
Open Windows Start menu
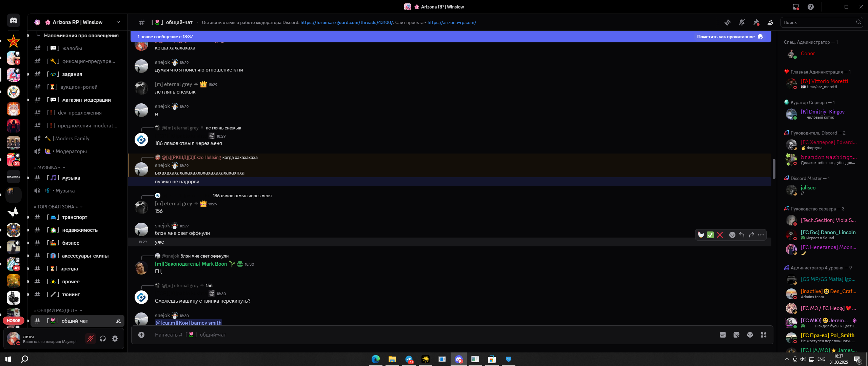8,359
